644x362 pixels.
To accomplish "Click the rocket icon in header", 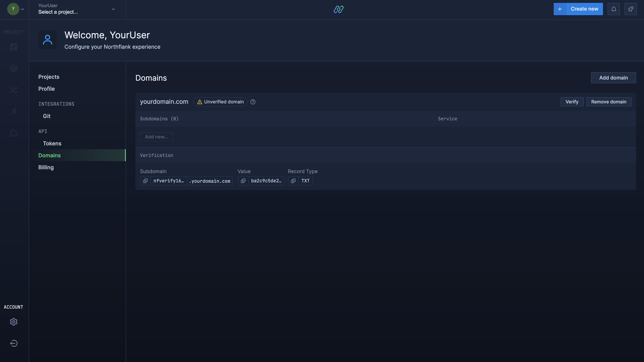I will 631,9.
